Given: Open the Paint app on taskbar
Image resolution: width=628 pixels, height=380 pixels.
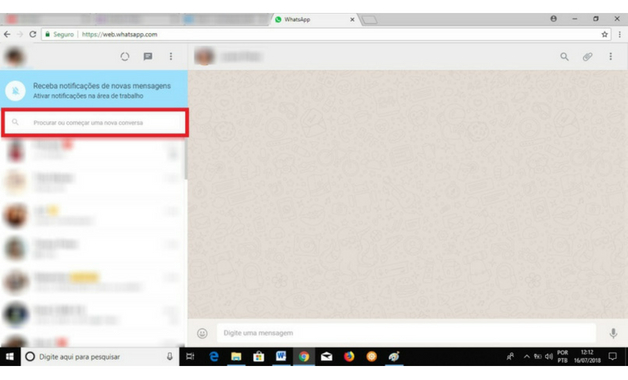Looking at the screenshot, I should point(394,356).
